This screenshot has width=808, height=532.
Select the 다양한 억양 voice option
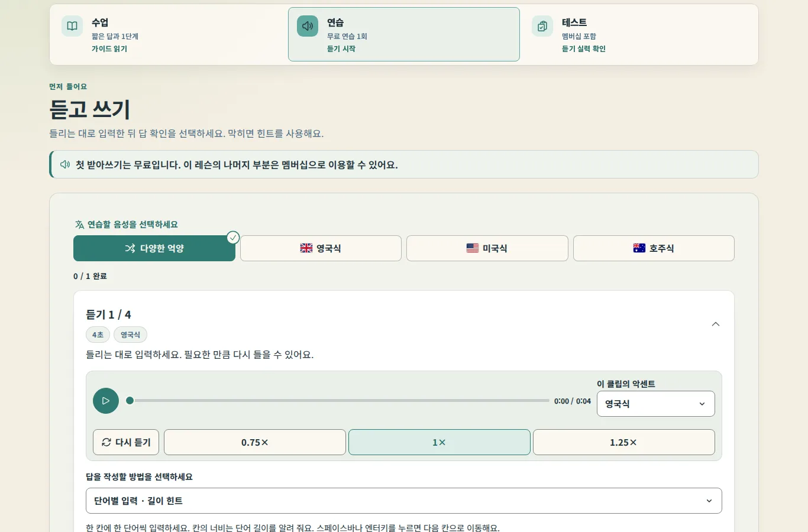154,248
